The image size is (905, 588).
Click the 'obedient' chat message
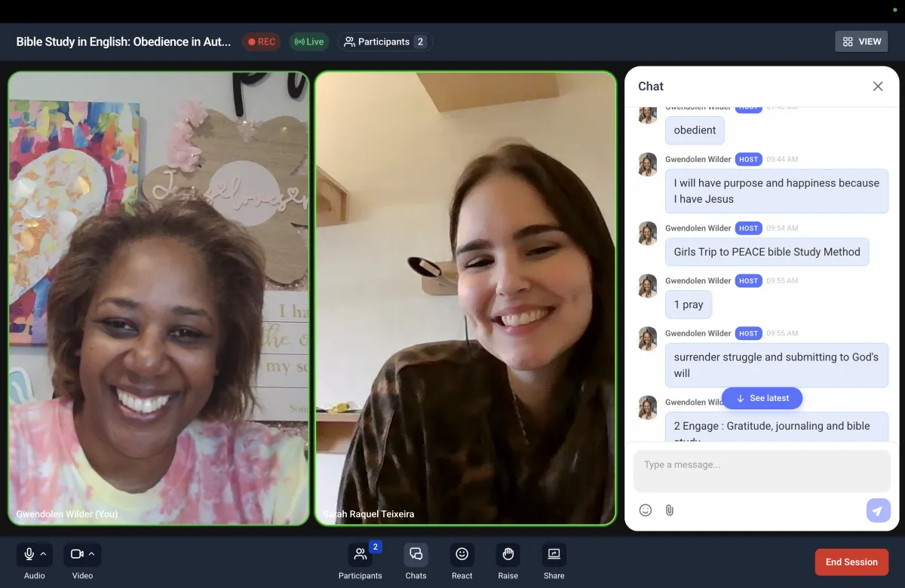(695, 130)
